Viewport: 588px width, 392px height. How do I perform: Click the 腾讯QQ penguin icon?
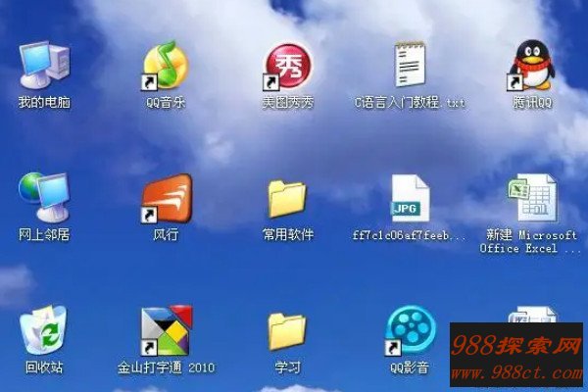[x=532, y=66]
